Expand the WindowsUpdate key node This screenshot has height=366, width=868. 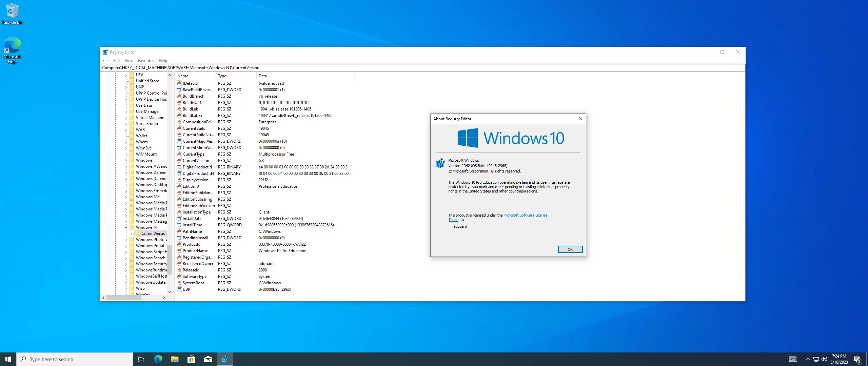(126, 282)
